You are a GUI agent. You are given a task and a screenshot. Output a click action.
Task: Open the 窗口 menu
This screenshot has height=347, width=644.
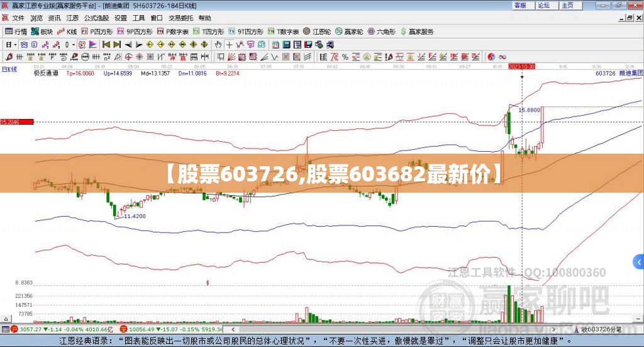coord(157,18)
